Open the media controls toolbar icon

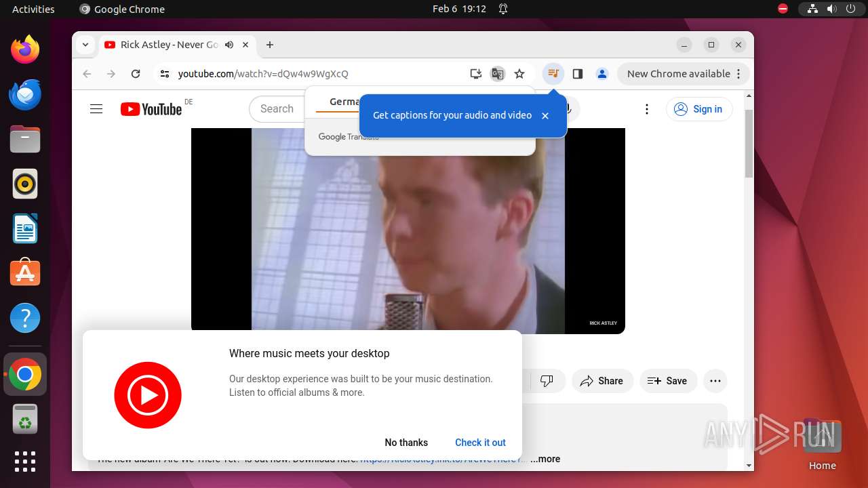point(553,74)
